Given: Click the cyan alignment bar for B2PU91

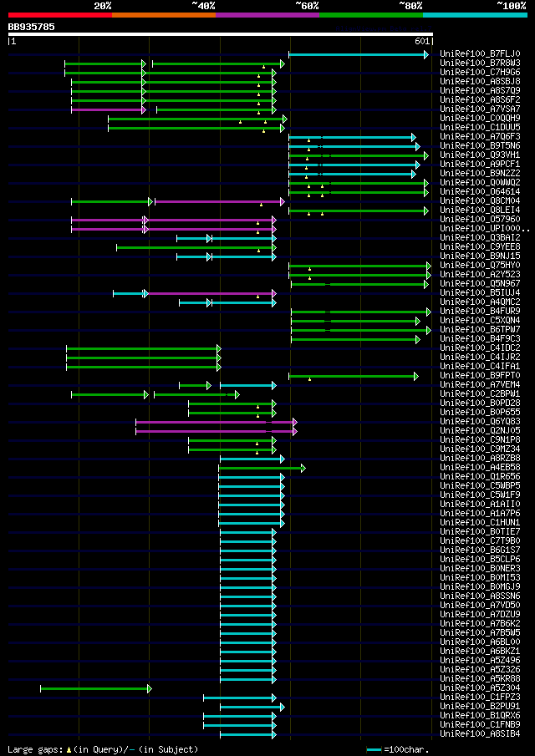Looking at the screenshot, I should click(x=251, y=708).
